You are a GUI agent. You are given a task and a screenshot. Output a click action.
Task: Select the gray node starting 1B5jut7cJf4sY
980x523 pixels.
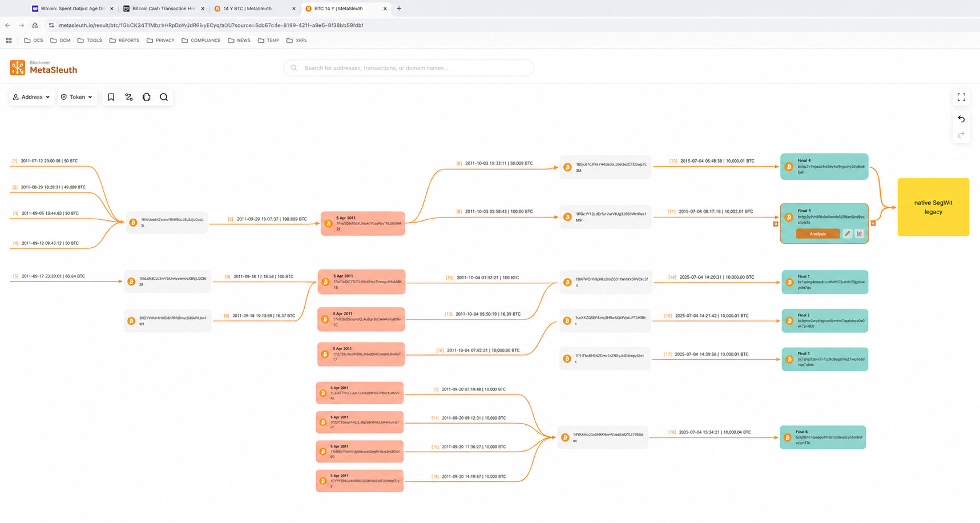[606, 167]
